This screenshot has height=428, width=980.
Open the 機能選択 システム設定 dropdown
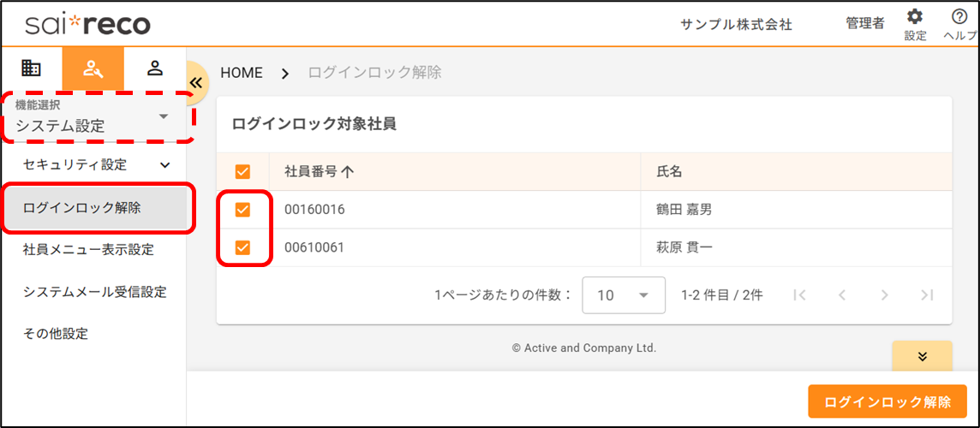coord(96,117)
